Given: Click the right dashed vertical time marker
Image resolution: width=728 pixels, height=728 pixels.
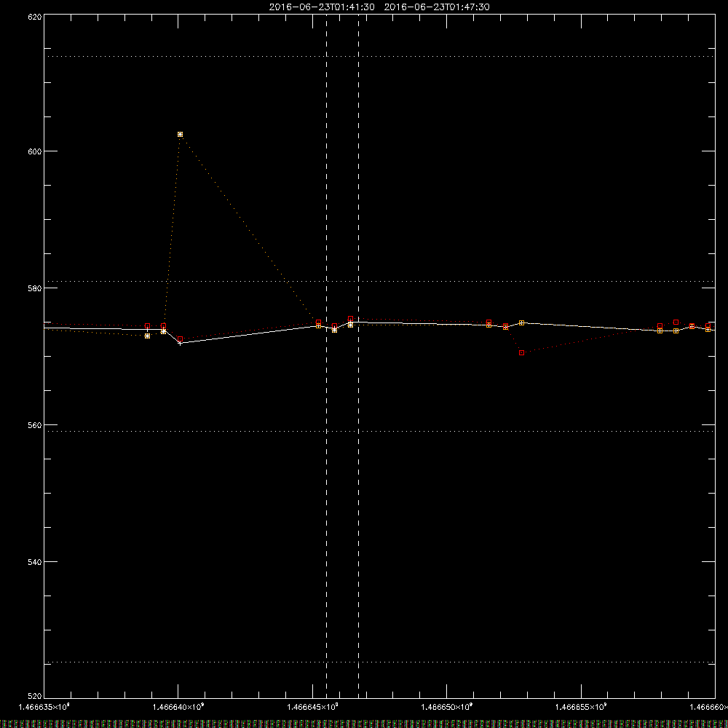Looking at the screenshot, I should tap(358, 356).
